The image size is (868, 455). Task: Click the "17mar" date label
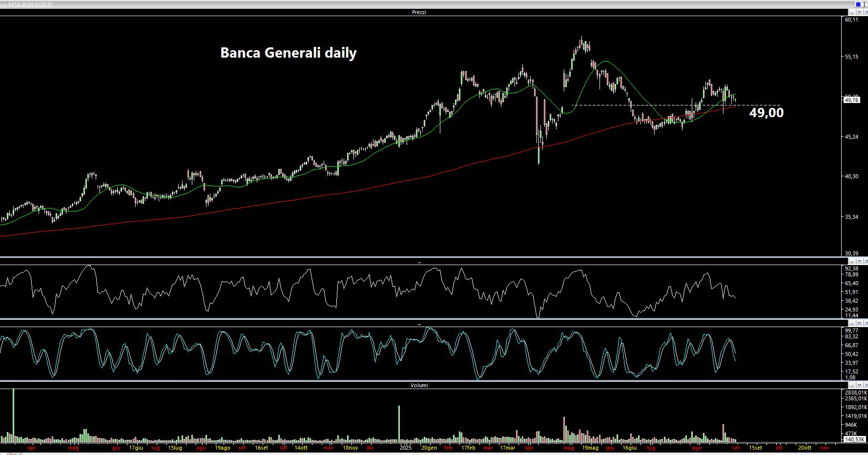coord(507,448)
